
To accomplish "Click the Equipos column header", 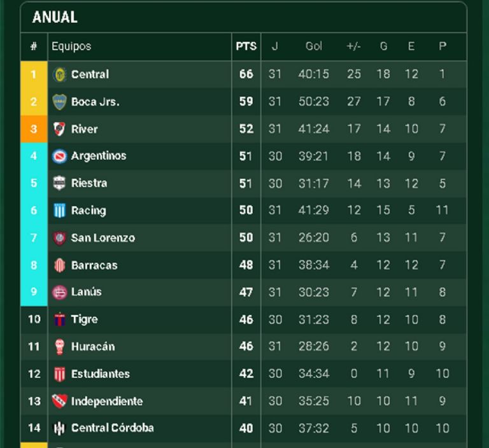I will [x=71, y=46].
